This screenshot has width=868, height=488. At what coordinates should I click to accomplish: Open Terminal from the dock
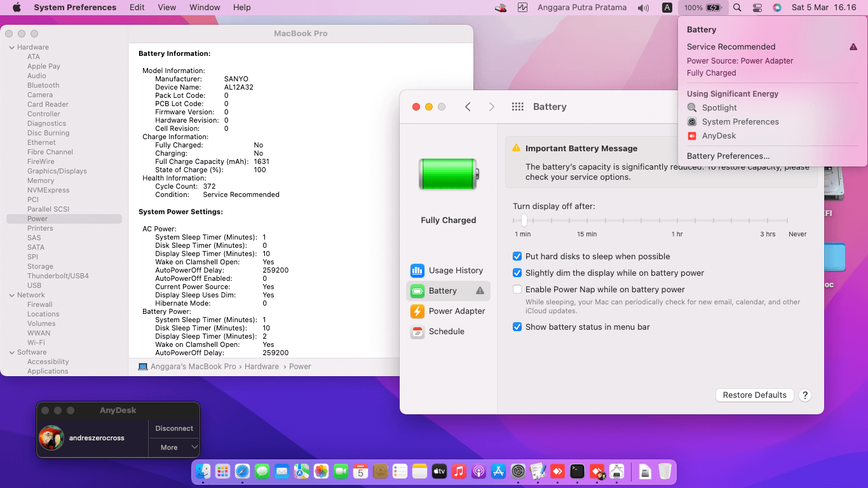(x=577, y=471)
